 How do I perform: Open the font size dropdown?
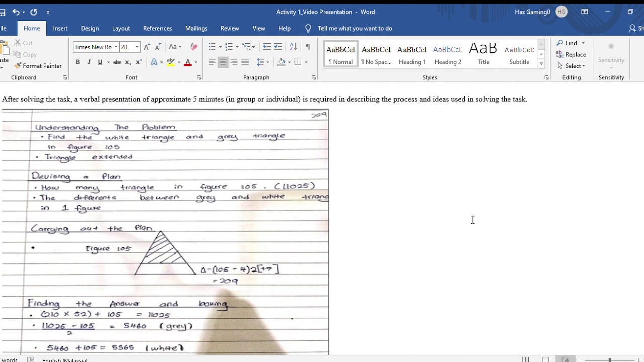[137, 47]
